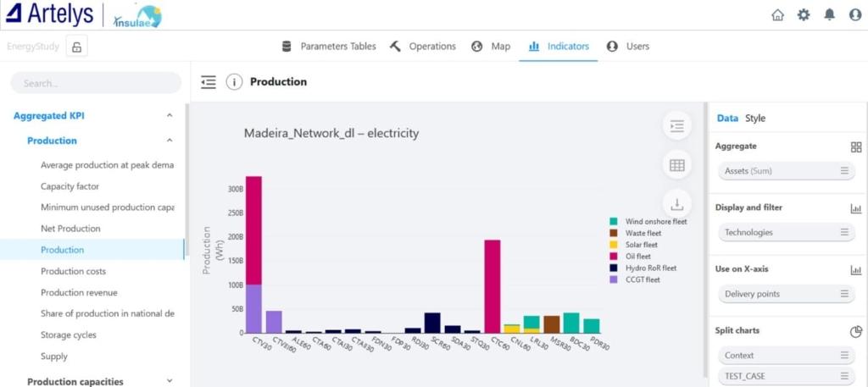Click the indicator search field
868x387 pixels.
click(x=96, y=83)
